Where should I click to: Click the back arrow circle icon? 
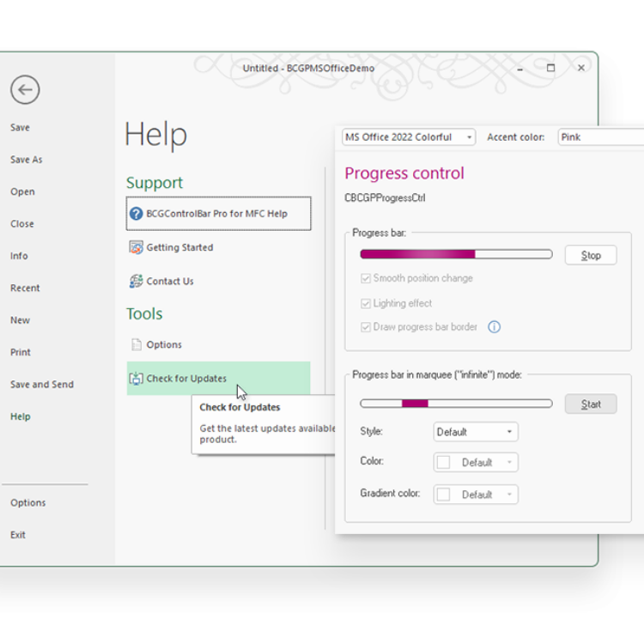coord(25,89)
